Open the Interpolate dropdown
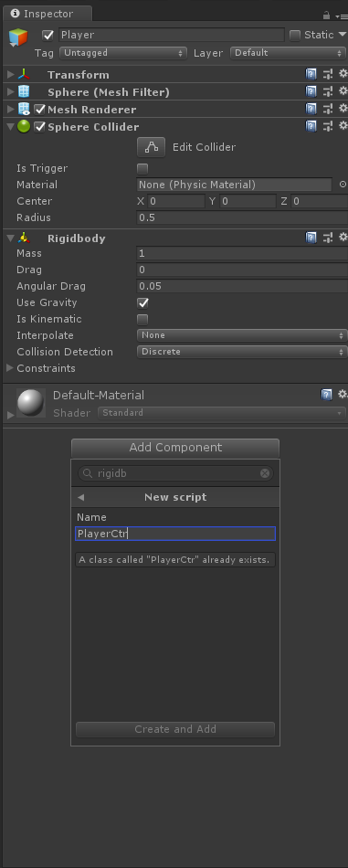The width and height of the screenshot is (348, 868). pos(242,335)
